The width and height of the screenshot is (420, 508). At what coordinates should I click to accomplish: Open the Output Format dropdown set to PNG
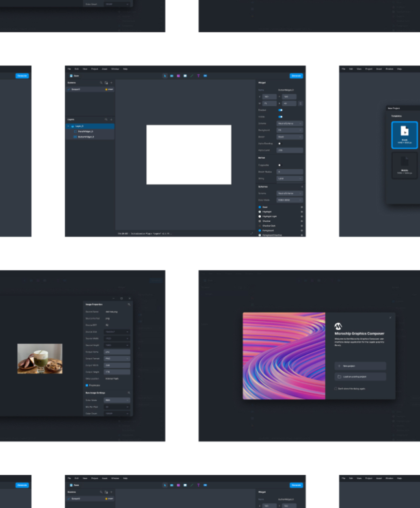(x=117, y=358)
